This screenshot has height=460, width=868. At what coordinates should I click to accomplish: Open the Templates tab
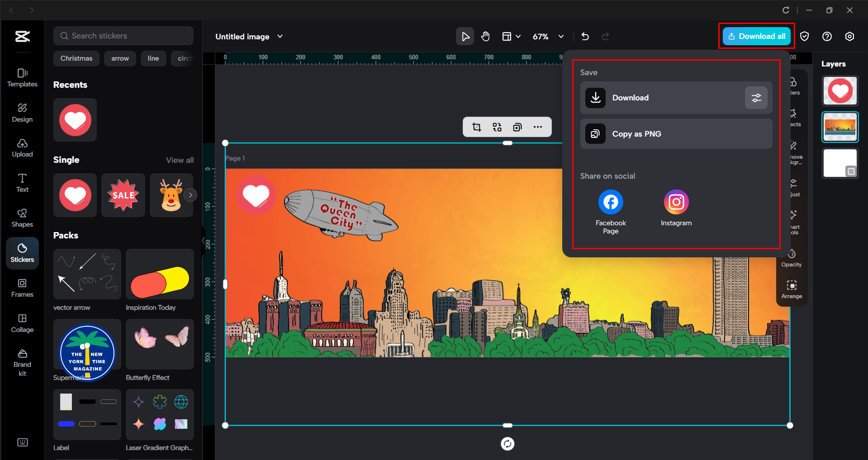tap(22, 77)
